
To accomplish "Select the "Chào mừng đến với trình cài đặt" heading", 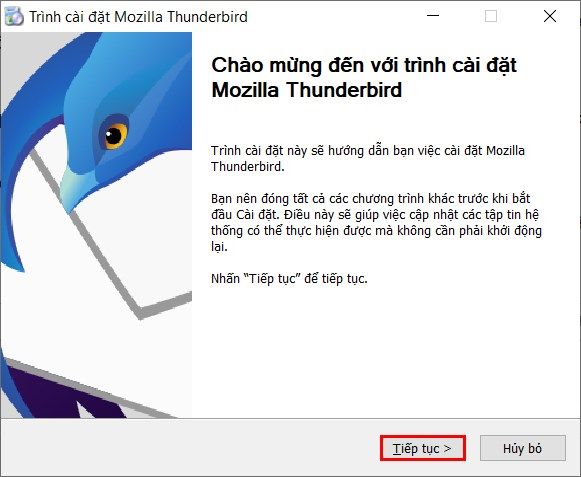I will (x=363, y=65).
